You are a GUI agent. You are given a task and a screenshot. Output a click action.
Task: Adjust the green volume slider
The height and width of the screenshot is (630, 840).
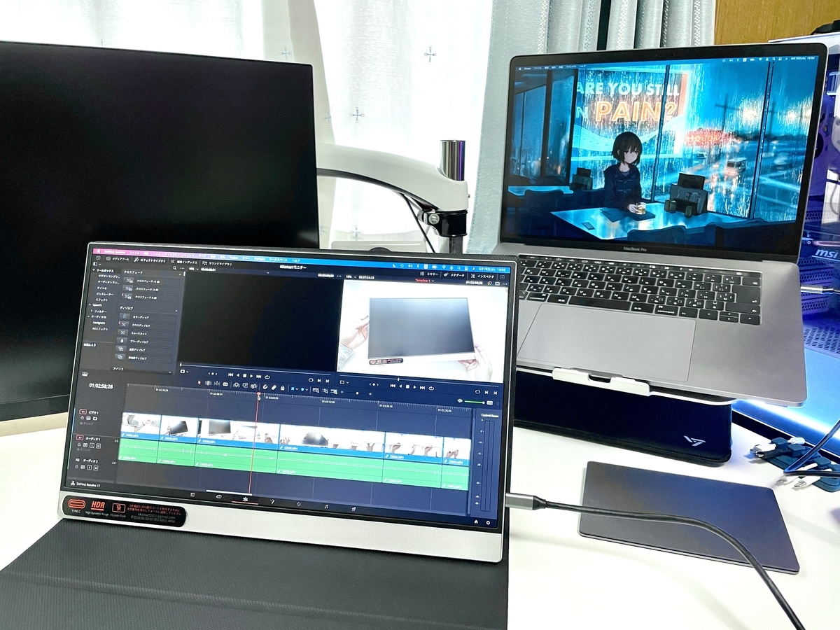(476, 402)
